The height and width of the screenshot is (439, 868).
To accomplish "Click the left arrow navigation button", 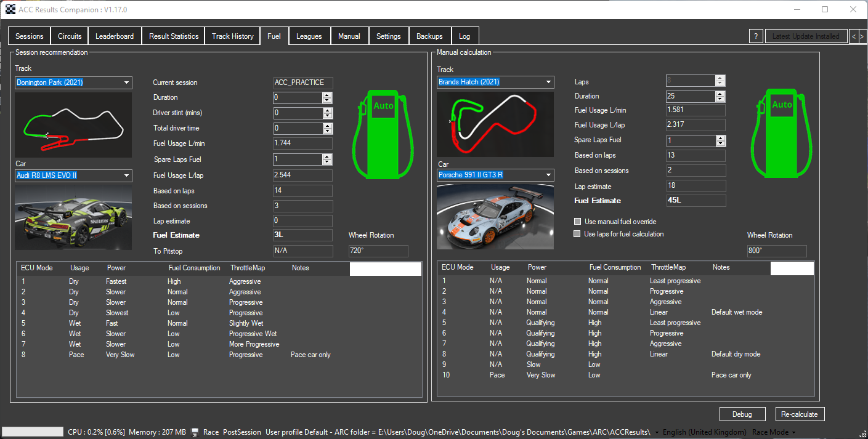I will [853, 36].
